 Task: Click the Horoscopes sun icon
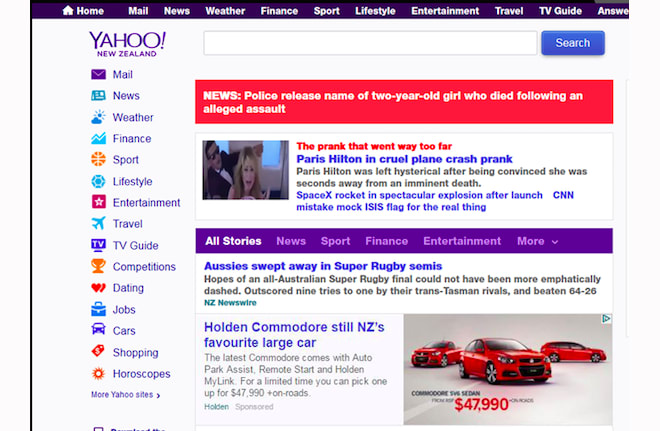pyautogui.click(x=98, y=373)
